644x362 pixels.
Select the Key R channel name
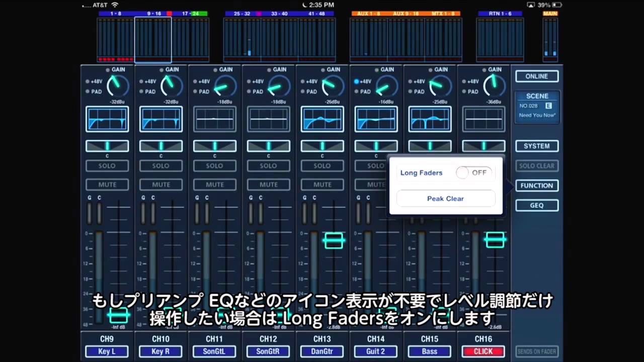click(161, 351)
